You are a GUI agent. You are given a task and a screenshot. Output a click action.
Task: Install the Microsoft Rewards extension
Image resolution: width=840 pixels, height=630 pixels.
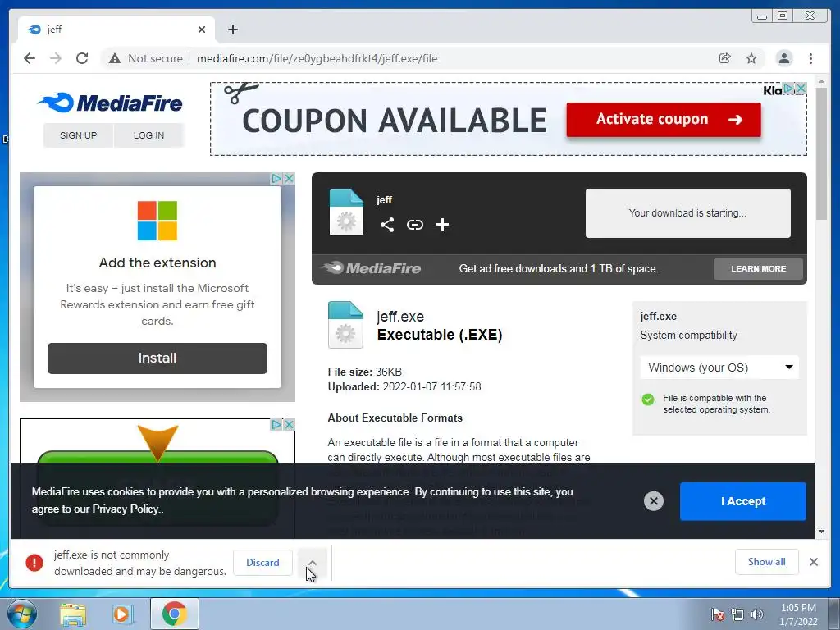click(157, 358)
